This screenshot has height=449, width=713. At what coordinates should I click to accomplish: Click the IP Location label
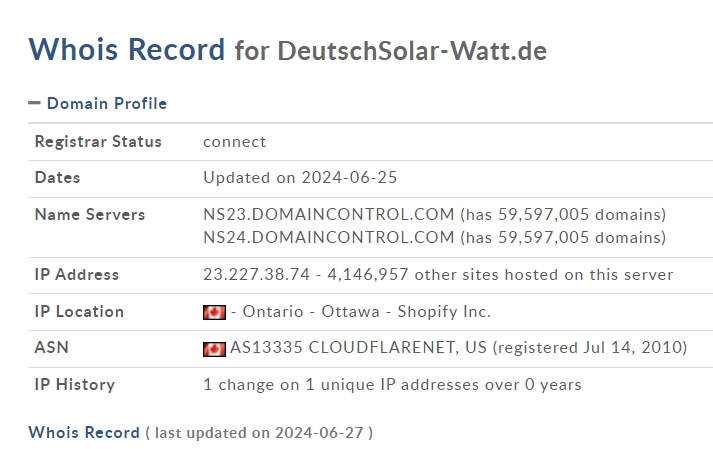(x=79, y=312)
